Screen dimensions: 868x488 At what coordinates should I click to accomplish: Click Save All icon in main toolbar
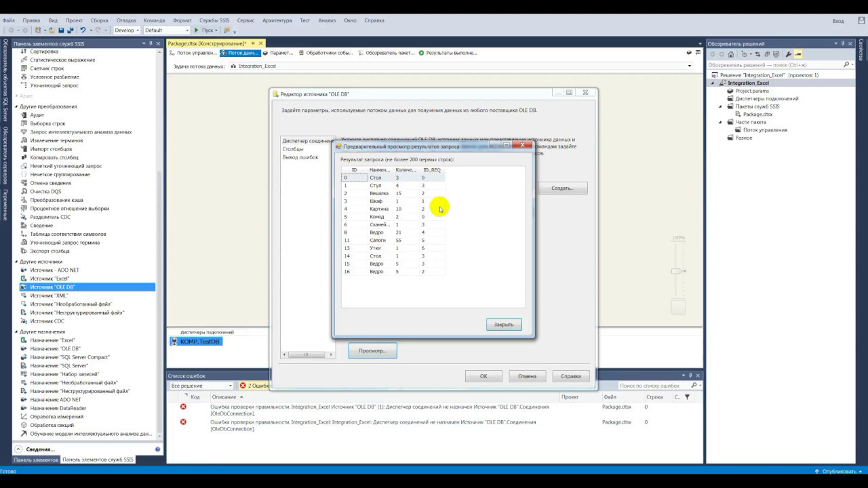(x=70, y=30)
